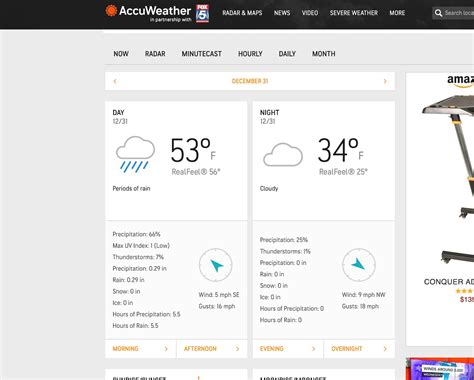474x380 pixels.
Task: Open Radar & Maps menu
Action: pos(242,13)
